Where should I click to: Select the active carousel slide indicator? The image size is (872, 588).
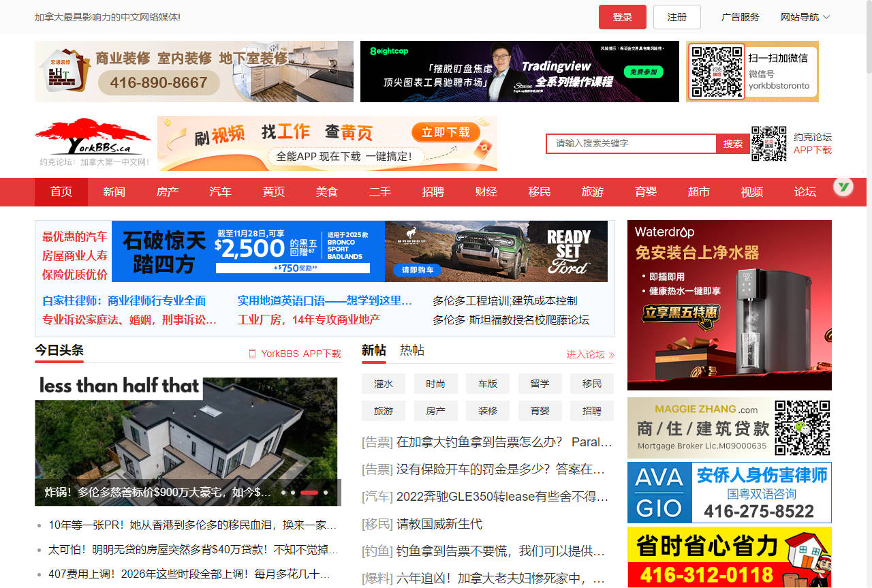[309, 492]
